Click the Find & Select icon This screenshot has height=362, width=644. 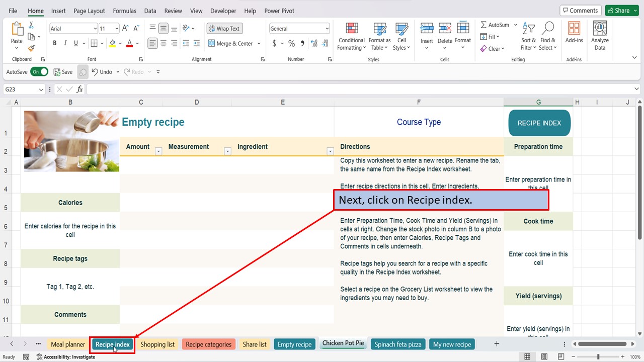548,35
